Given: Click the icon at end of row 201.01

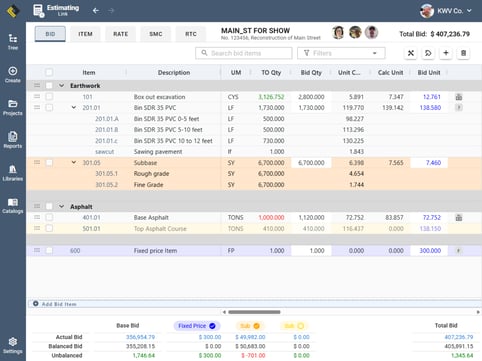Looking at the screenshot, I should coord(459,108).
